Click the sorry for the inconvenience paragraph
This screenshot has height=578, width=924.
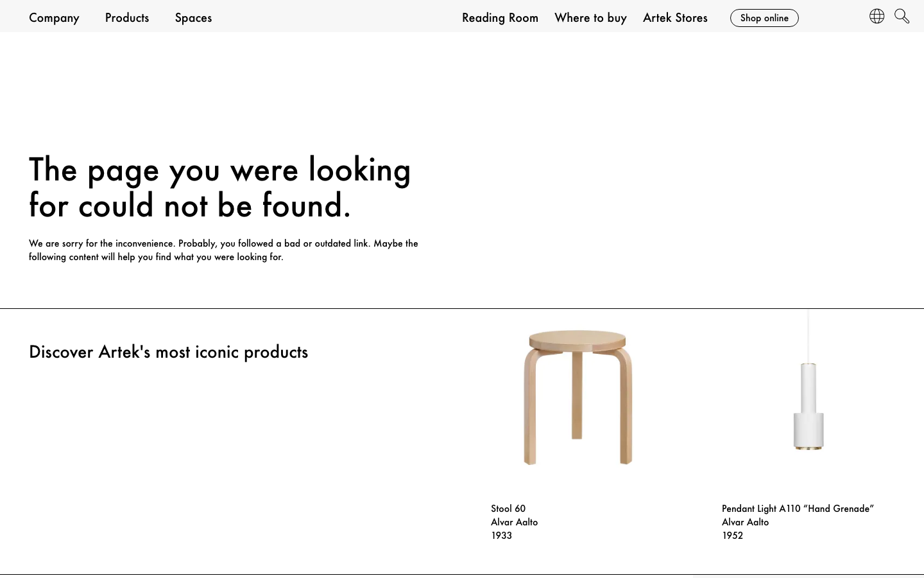223,250
